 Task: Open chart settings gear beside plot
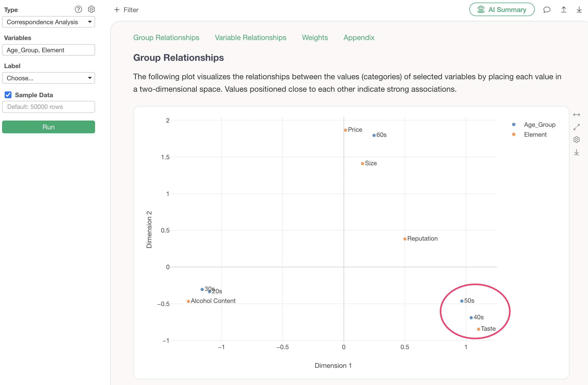click(x=576, y=140)
